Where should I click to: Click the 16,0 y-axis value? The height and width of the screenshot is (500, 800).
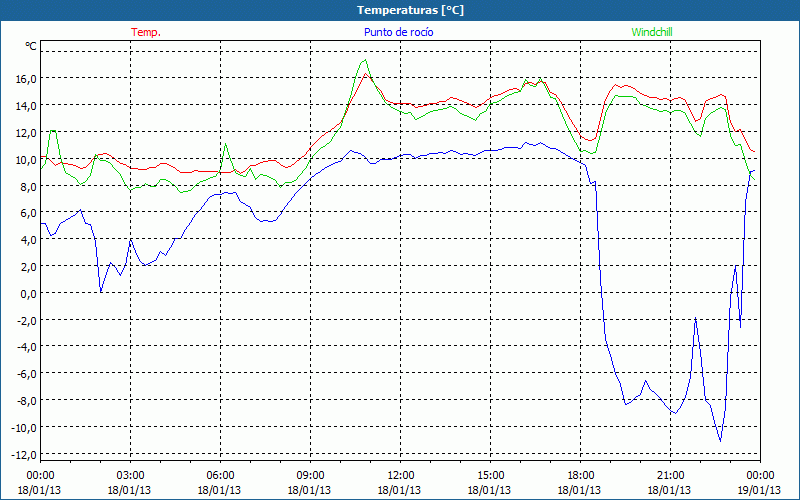[26, 79]
